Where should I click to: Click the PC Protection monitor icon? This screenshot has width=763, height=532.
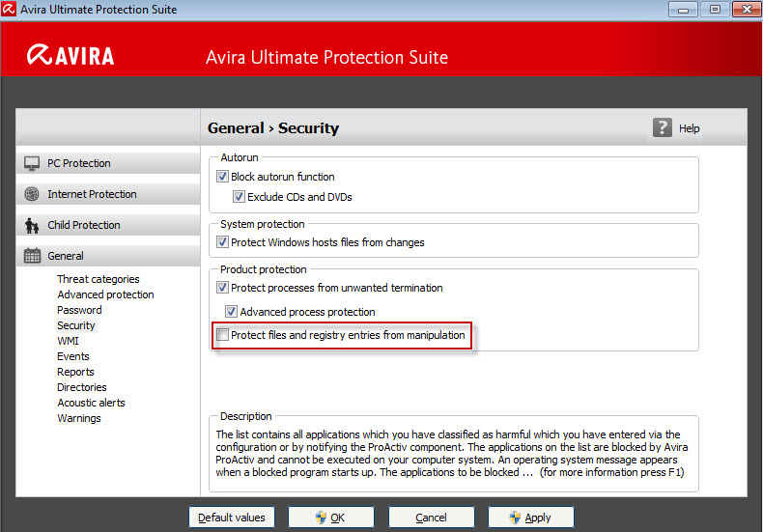(32, 163)
